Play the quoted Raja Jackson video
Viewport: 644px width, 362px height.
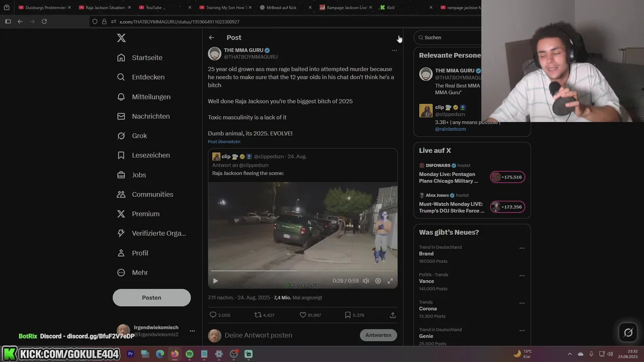tap(215, 281)
